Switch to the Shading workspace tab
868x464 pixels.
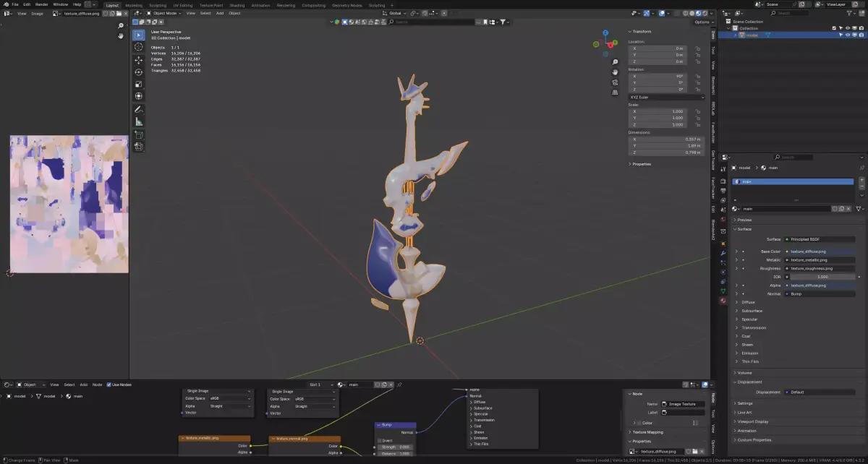coord(237,5)
